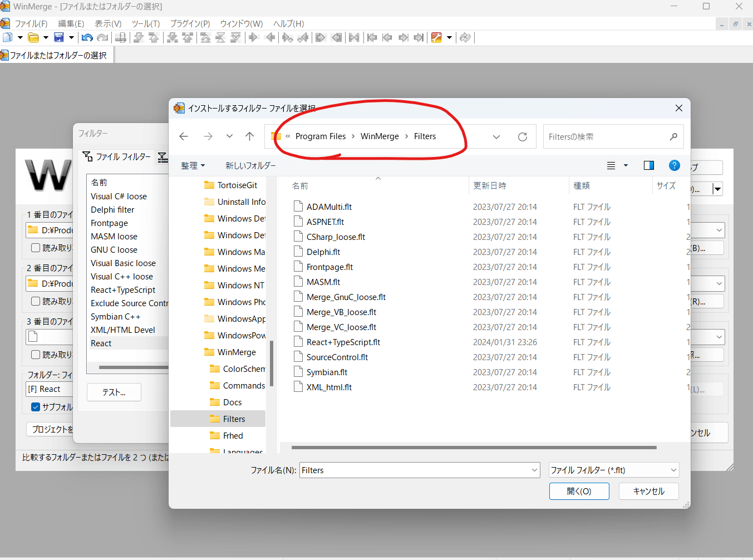
Task: Open the 表示(V) menu
Action: tap(108, 23)
